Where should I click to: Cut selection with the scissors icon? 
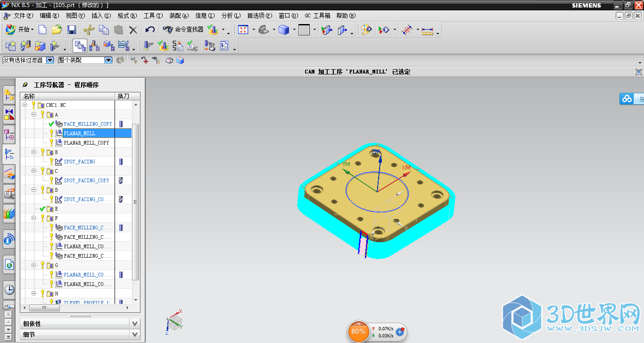point(89,30)
